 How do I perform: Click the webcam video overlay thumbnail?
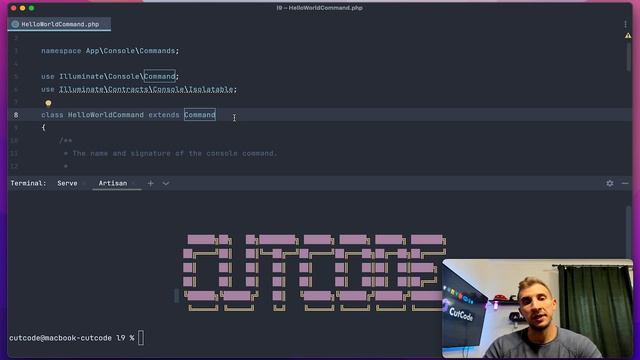537,308
